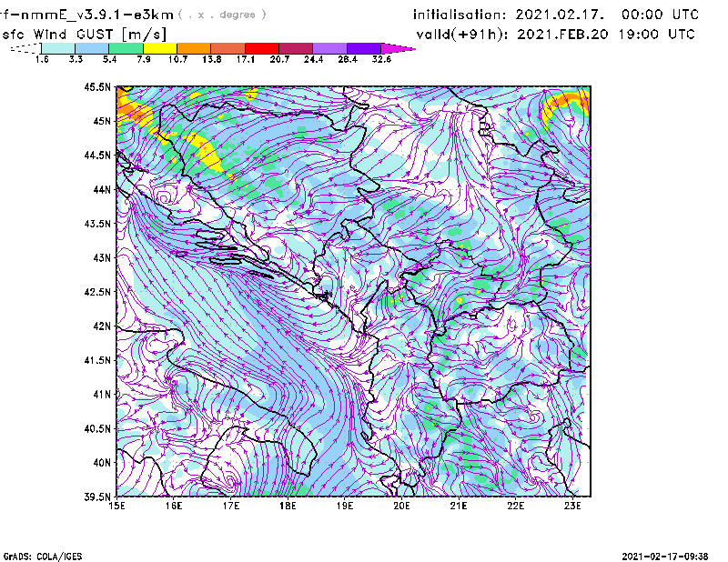Click the dashed white arrow below 1.6

click(25, 48)
